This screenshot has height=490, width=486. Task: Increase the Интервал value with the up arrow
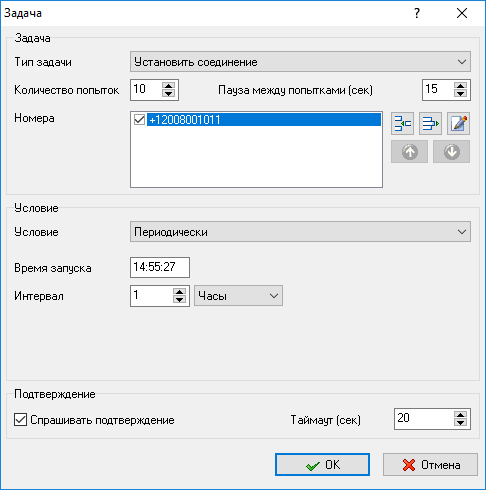179,292
